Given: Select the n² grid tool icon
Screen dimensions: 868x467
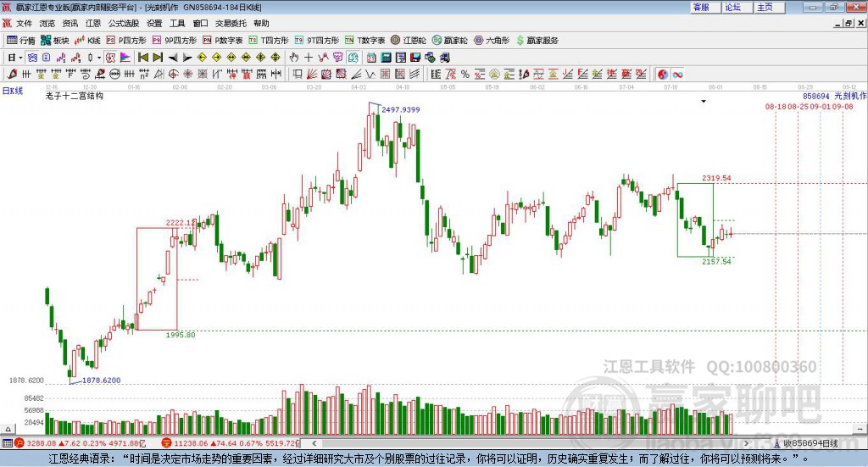Looking at the screenshot, I should 144,74.
